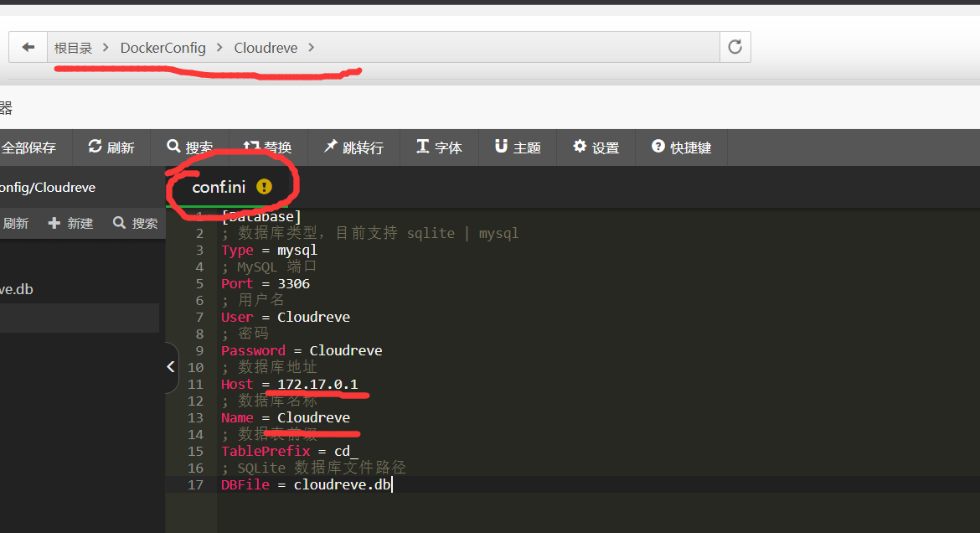Show the 快捷键 shortcuts help
Viewport: 980px width, 533px height.
pyautogui.click(x=681, y=147)
